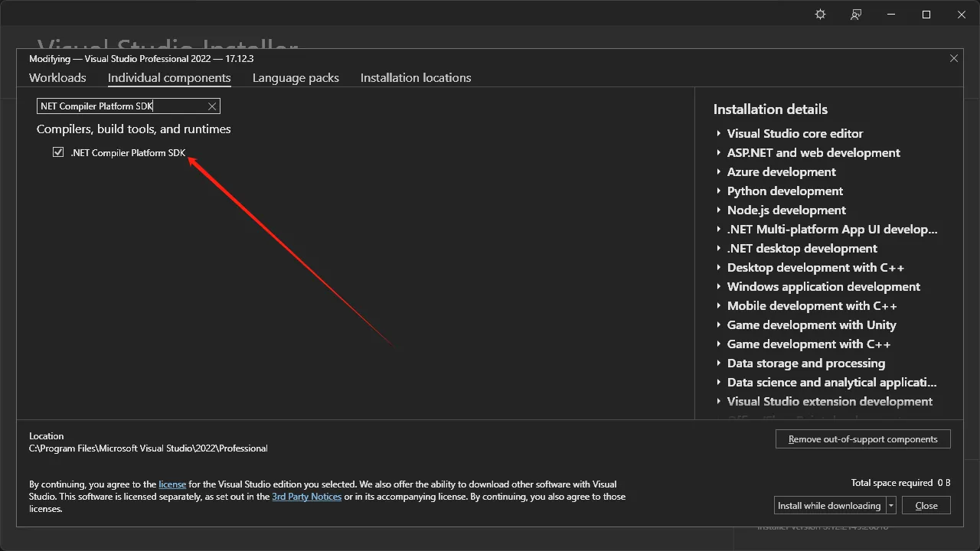The image size is (980, 551).
Task: Click Remove out-of-support components button
Action: pyautogui.click(x=863, y=439)
